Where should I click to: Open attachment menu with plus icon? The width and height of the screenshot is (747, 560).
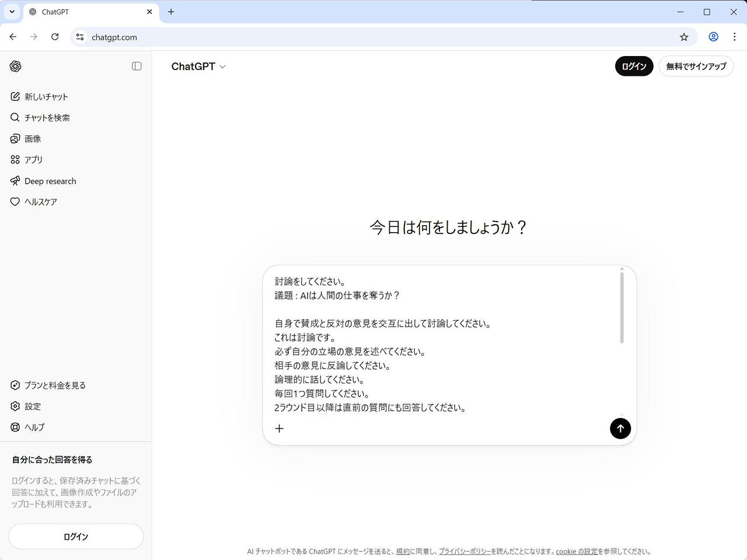click(280, 429)
